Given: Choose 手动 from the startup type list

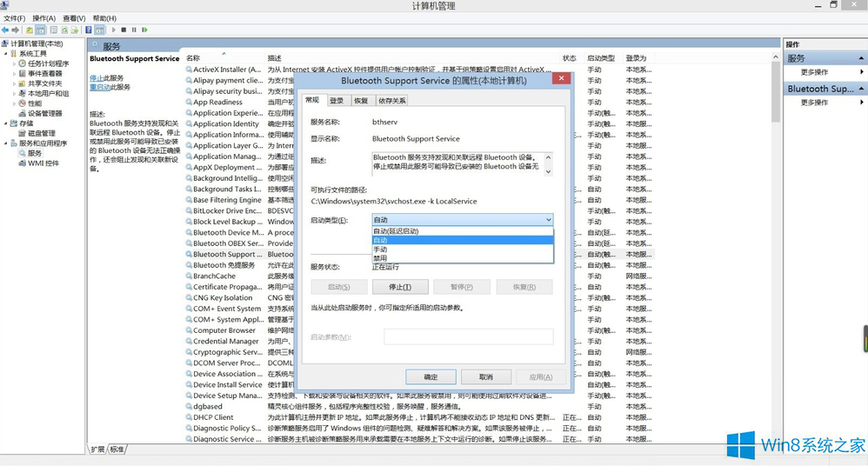Looking at the screenshot, I should 462,249.
